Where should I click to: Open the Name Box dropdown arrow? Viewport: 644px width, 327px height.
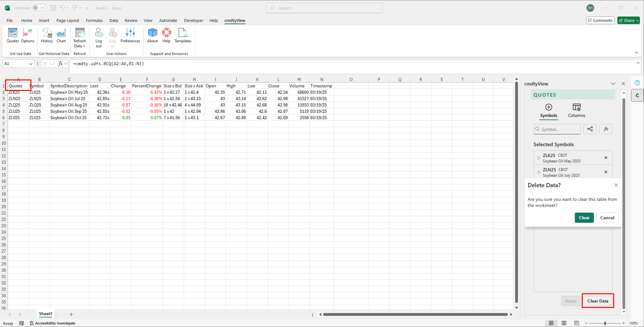[31, 64]
